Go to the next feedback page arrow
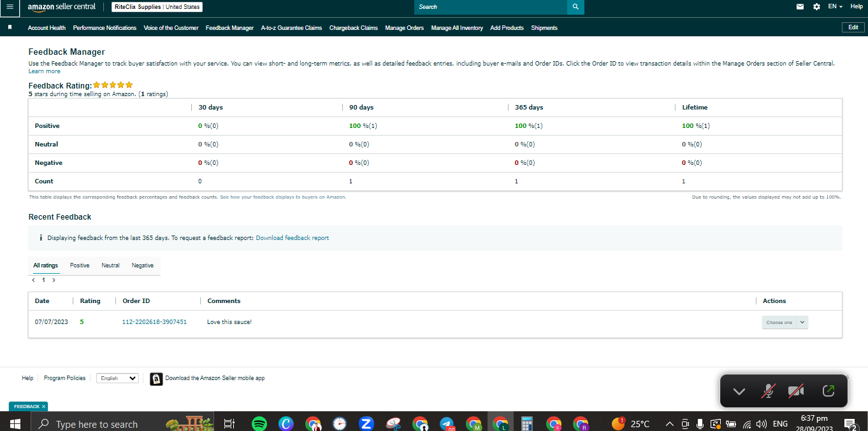The width and height of the screenshot is (868, 431). [54, 280]
